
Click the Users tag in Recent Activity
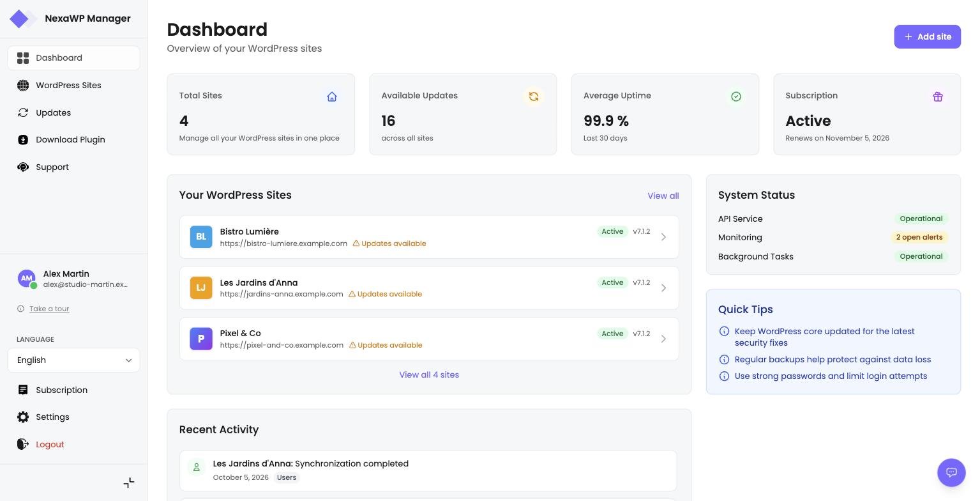coord(287,478)
